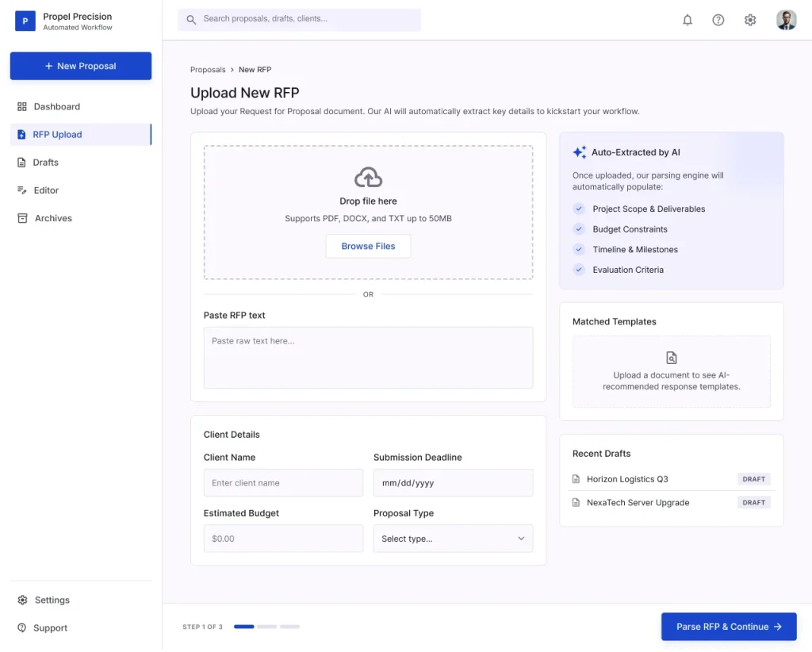Image resolution: width=812 pixels, height=652 pixels.
Task: Open Settings in the sidebar
Action: tap(81, 600)
